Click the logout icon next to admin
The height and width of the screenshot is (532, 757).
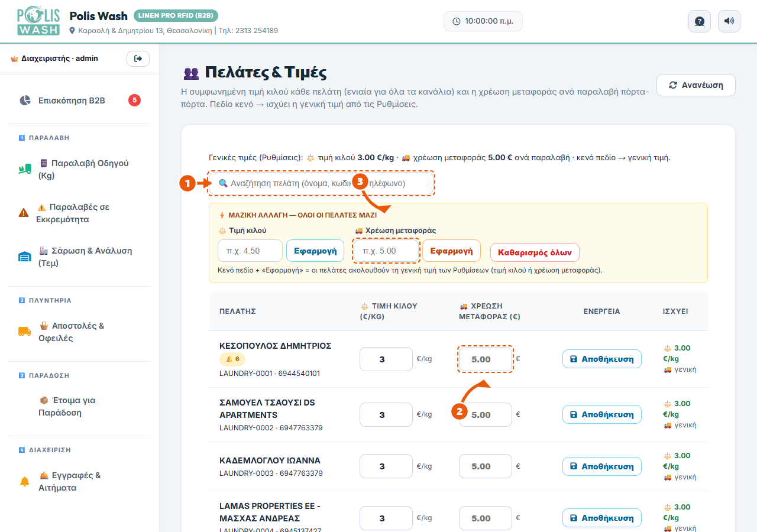click(138, 59)
